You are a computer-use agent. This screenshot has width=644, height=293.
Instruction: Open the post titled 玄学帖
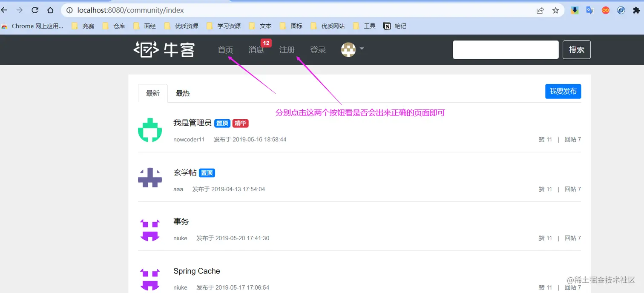coord(185,172)
